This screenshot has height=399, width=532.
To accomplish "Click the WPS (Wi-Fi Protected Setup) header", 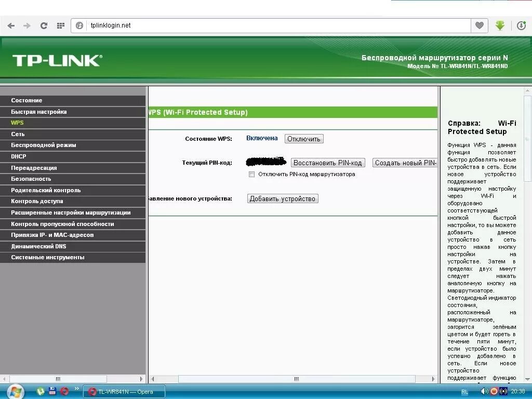I will pos(198,112).
